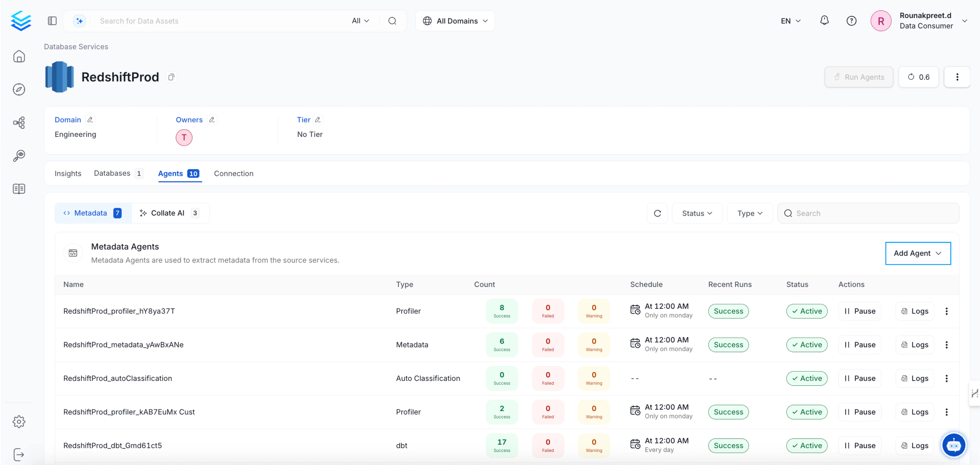
Task: Pause the RedshiftProd_profiler_hY8ya37T agent
Action: (859, 311)
